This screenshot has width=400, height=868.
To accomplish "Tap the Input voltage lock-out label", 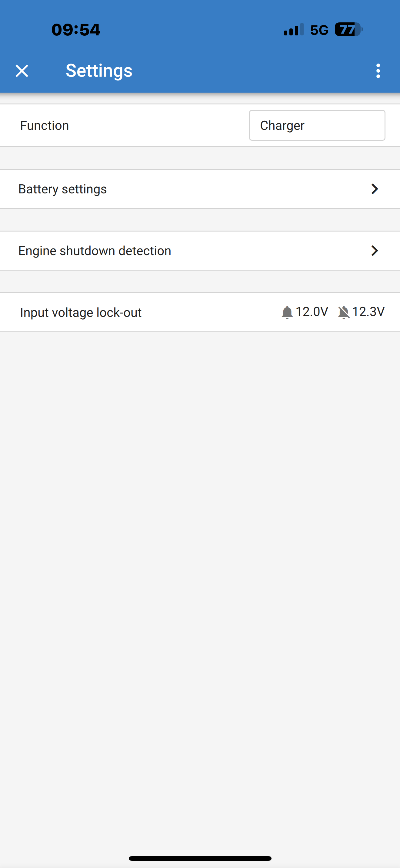I will (81, 312).
